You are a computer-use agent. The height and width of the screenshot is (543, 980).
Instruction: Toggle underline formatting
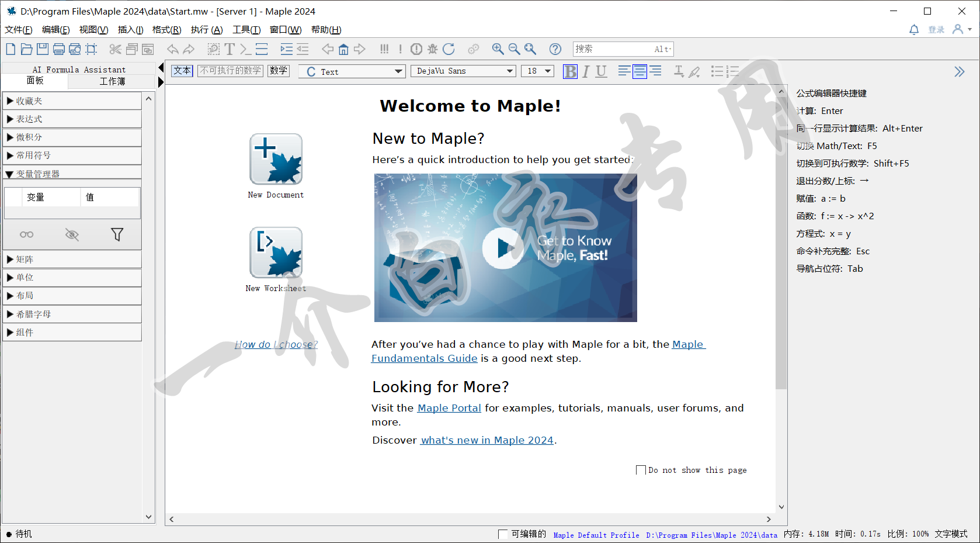pyautogui.click(x=601, y=71)
